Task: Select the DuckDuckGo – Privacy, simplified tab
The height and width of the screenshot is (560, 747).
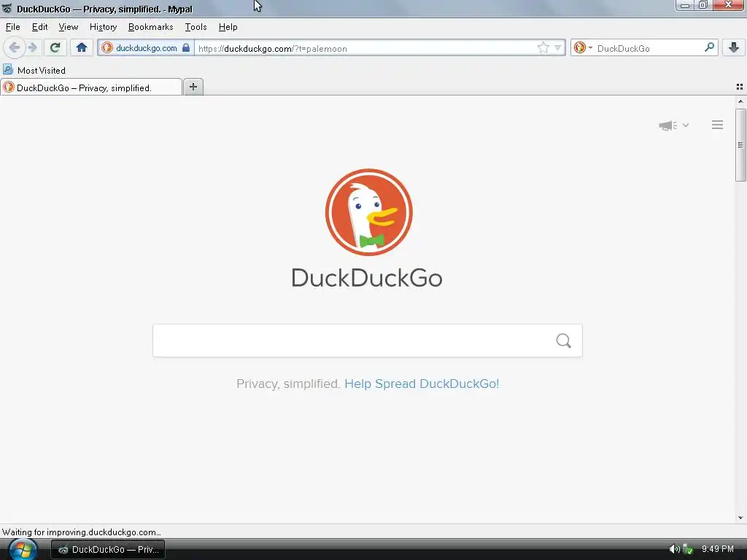Action: tap(91, 87)
